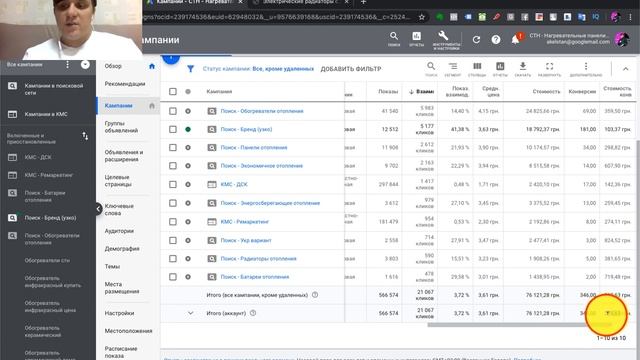
Task: Open the Reports chart icon in the table toolbar
Action: (x=500, y=66)
